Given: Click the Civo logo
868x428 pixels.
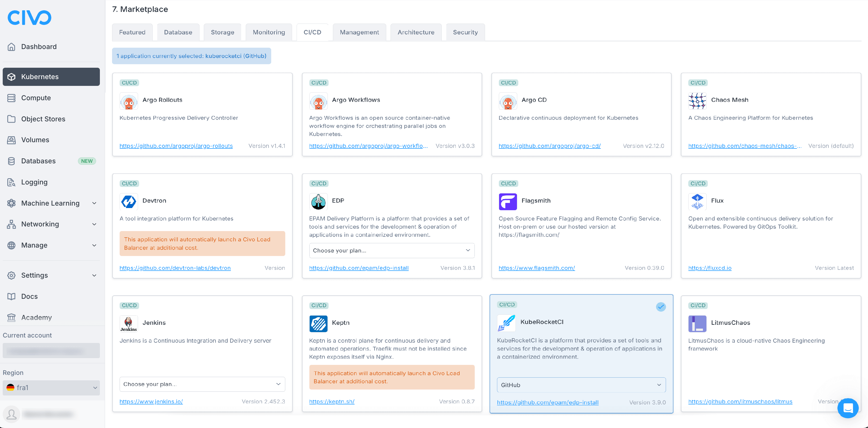Looking at the screenshot, I should tap(29, 17).
